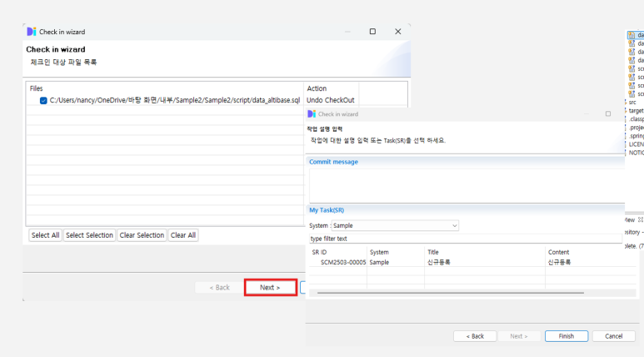Select the data_altibase.sql file path row
The width and height of the screenshot is (644, 357).
175,100
